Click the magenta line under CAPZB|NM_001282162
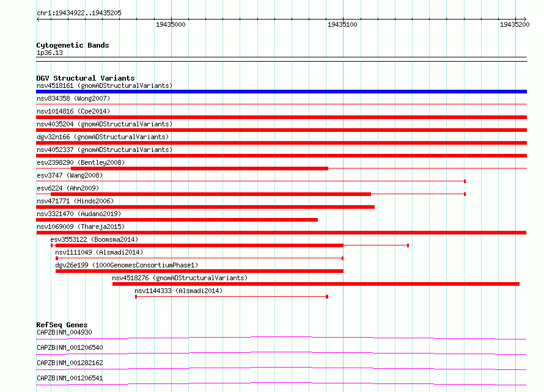 click(x=281, y=368)
